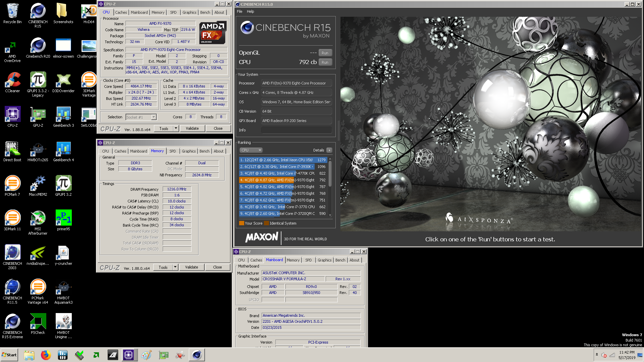The width and height of the screenshot is (644, 362).
Task: Select Core i7-4770K ranking row scoring 822
Action: [283, 173]
